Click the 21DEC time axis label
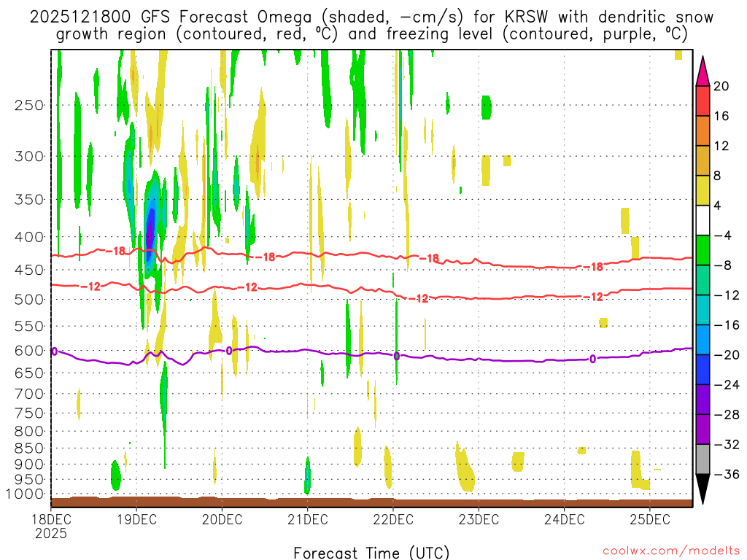The width and height of the screenshot is (747, 560). click(308, 519)
